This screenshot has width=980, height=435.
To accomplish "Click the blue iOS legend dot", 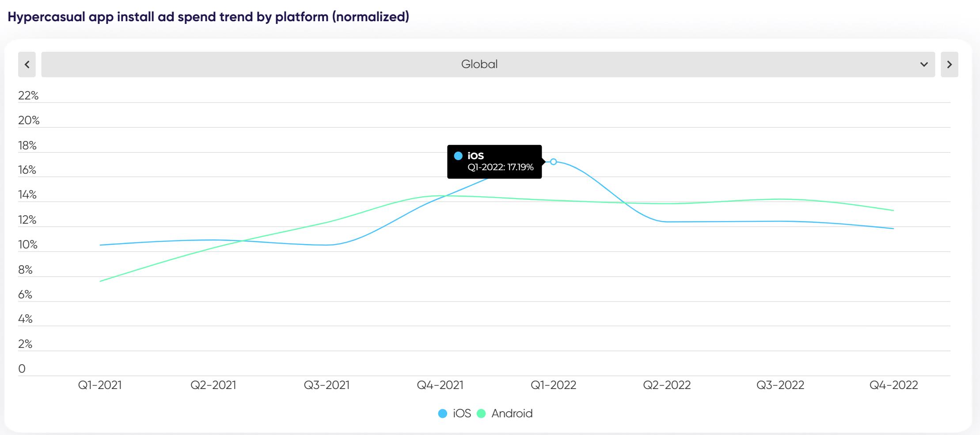I will point(443,414).
